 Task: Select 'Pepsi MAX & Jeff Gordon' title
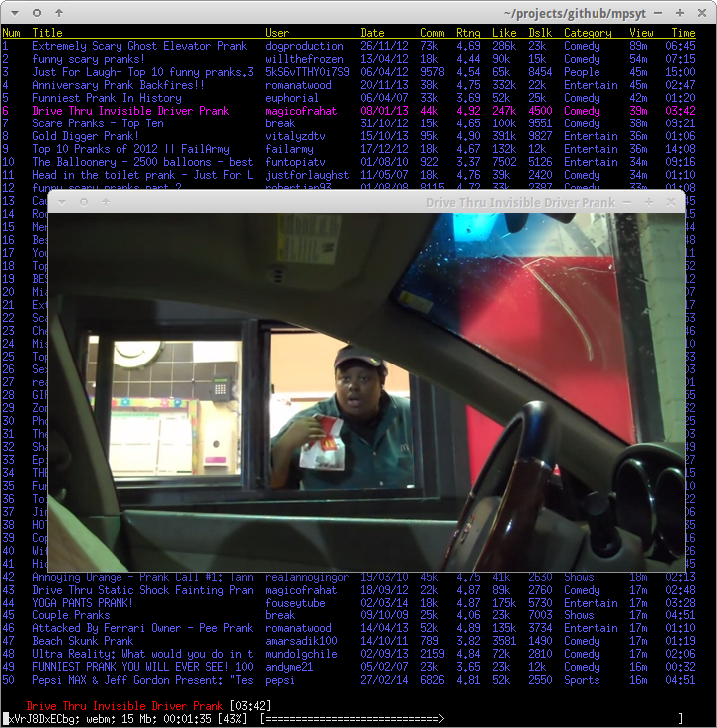click(142, 681)
